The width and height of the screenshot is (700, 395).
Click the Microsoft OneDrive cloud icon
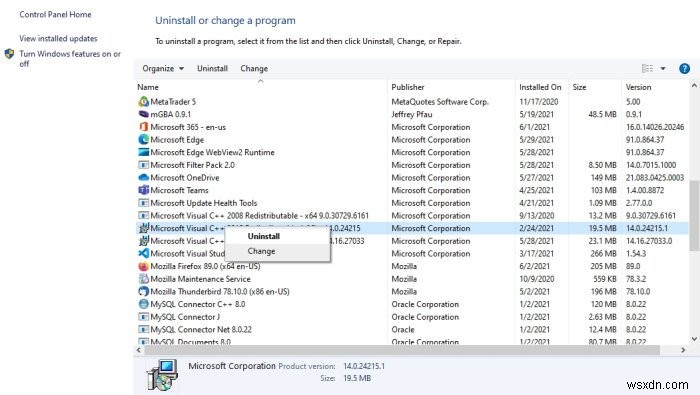pyautogui.click(x=143, y=178)
